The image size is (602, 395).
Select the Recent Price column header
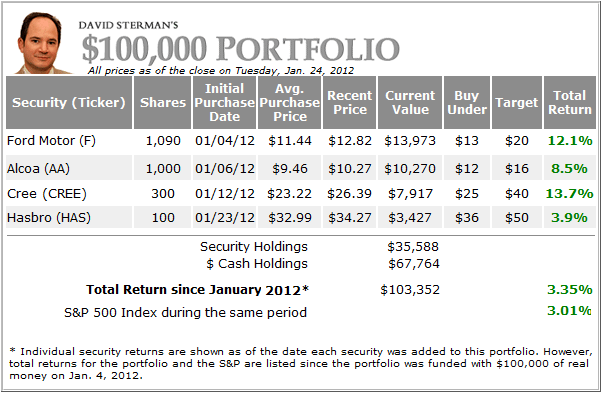pyautogui.click(x=349, y=102)
